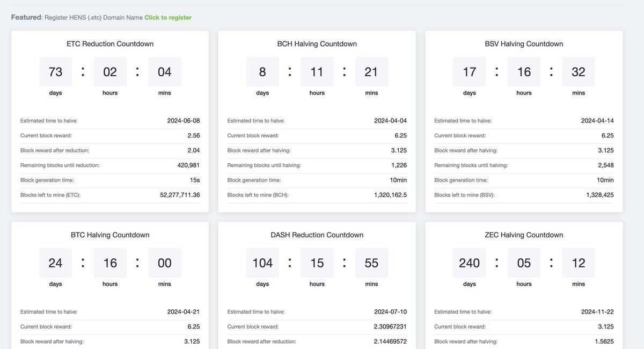Select BSV remaining blocks value 2,548
This screenshot has height=349, width=644.
click(605, 165)
